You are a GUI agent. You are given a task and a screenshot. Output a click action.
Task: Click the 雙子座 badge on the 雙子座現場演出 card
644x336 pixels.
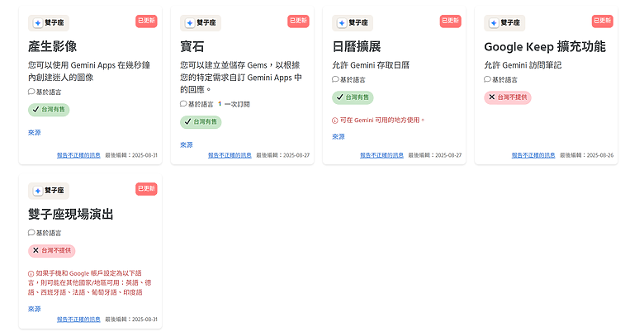coord(49,191)
